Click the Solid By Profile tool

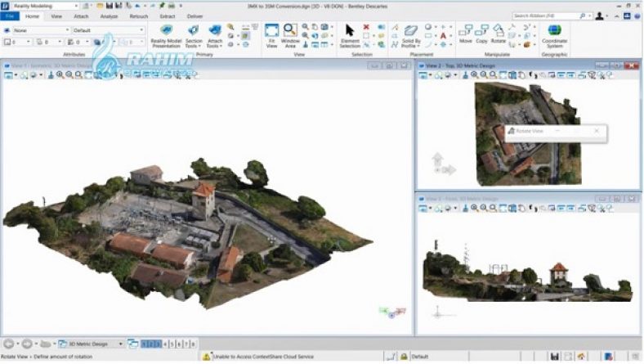[x=411, y=35]
